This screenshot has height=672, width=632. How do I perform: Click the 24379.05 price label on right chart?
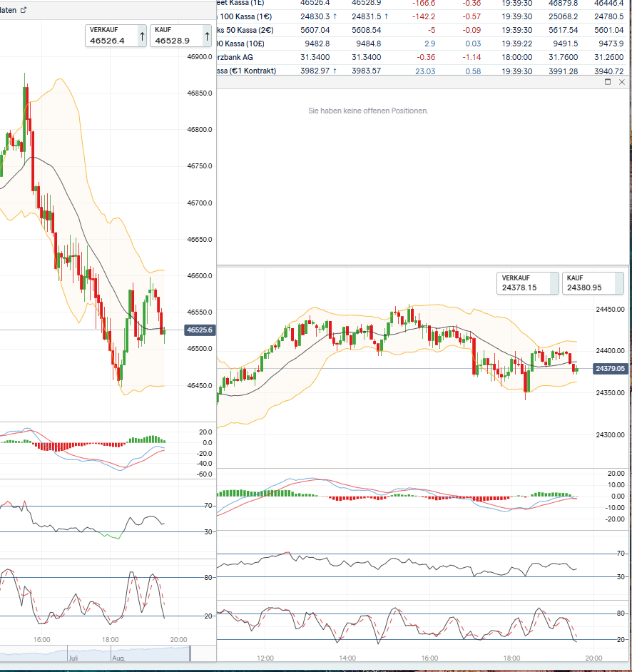(611, 369)
